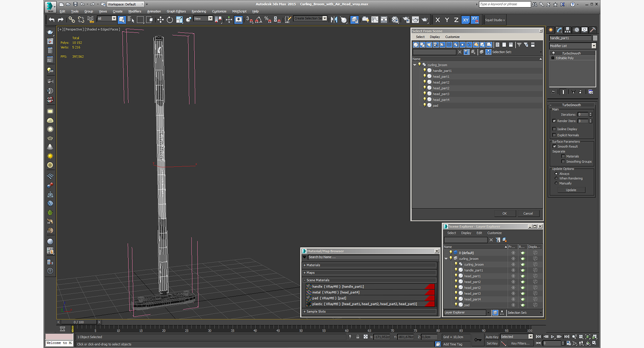Open the Material Editor icon

395,20
